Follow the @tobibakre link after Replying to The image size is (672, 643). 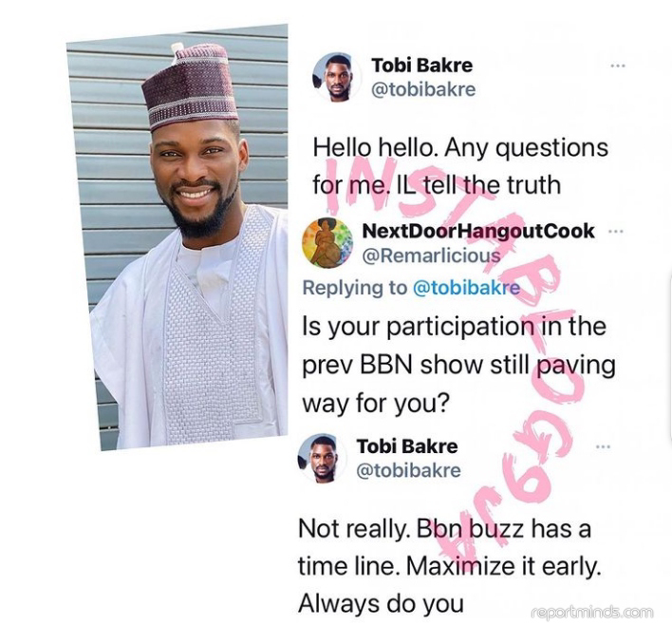click(466, 288)
